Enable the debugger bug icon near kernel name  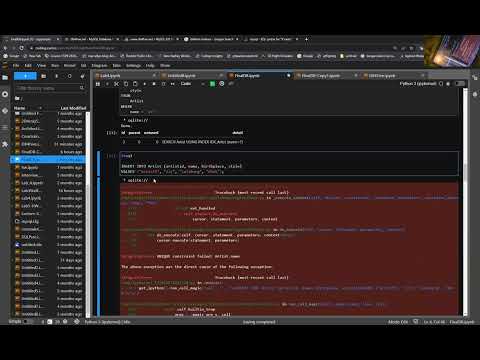click(x=448, y=84)
